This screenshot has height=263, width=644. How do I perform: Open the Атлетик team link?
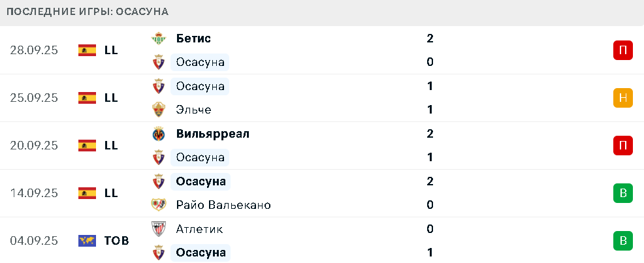pyautogui.click(x=199, y=229)
